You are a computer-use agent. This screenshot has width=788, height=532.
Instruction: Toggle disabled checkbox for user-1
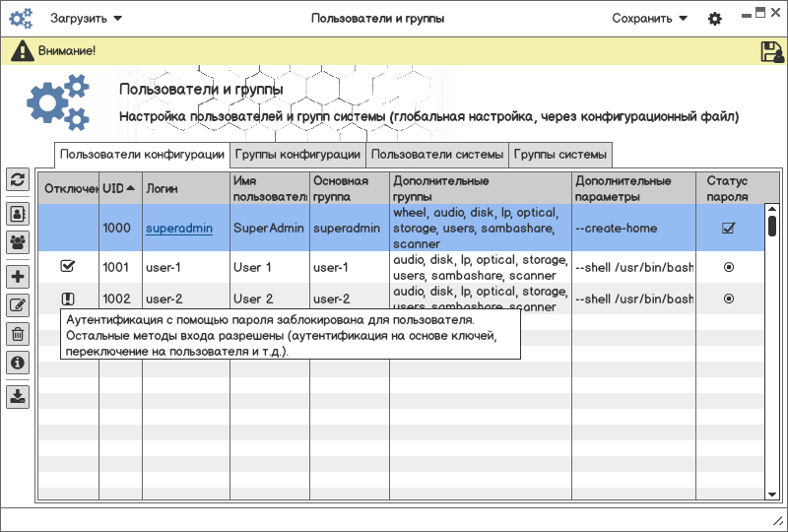[68, 266]
